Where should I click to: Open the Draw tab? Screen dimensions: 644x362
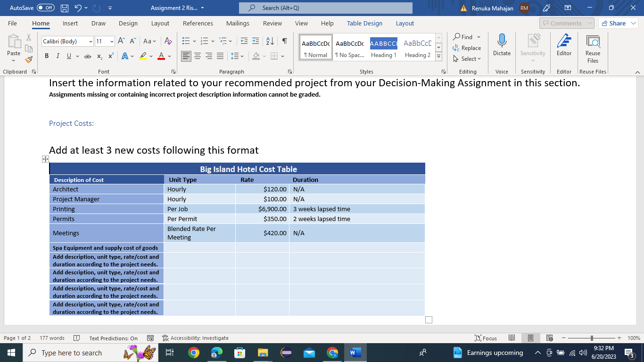click(99, 23)
